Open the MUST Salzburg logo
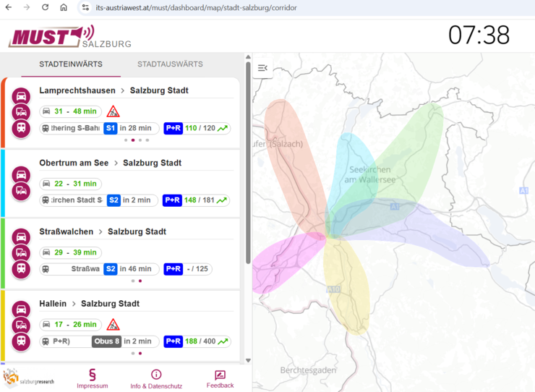The width and height of the screenshot is (535, 392). (x=70, y=36)
